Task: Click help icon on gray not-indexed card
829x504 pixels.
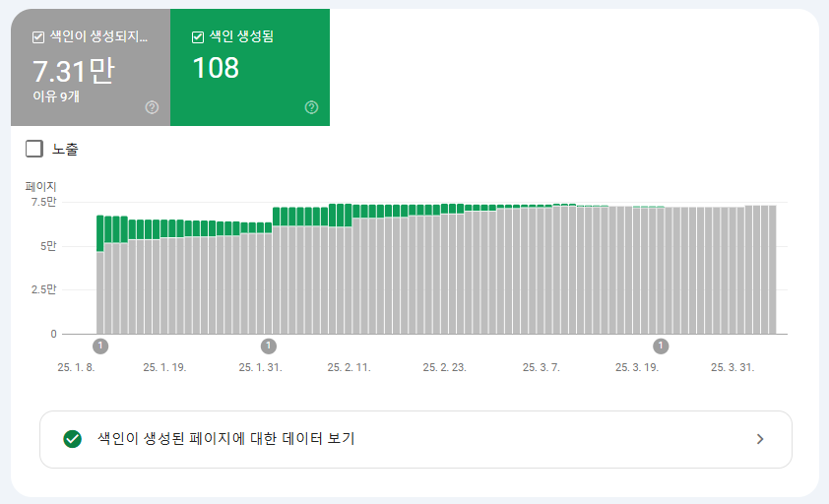Action: click(x=152, y=107)
